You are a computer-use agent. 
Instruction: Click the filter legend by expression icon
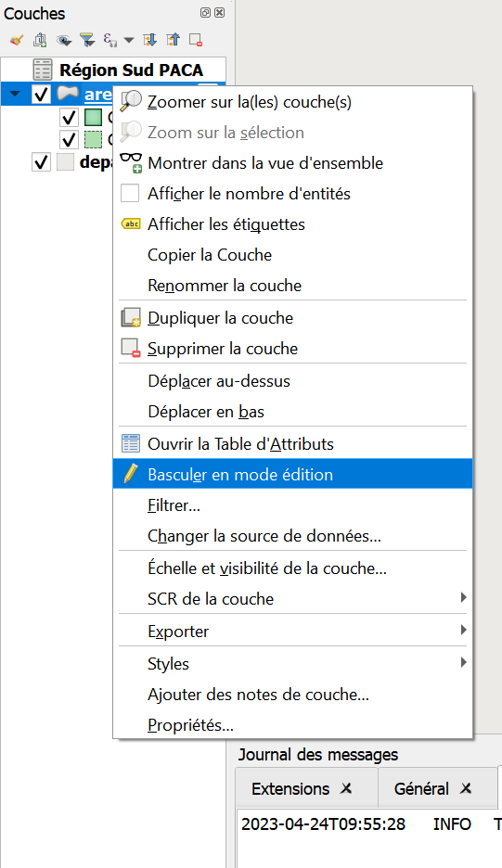pos(109,40)
